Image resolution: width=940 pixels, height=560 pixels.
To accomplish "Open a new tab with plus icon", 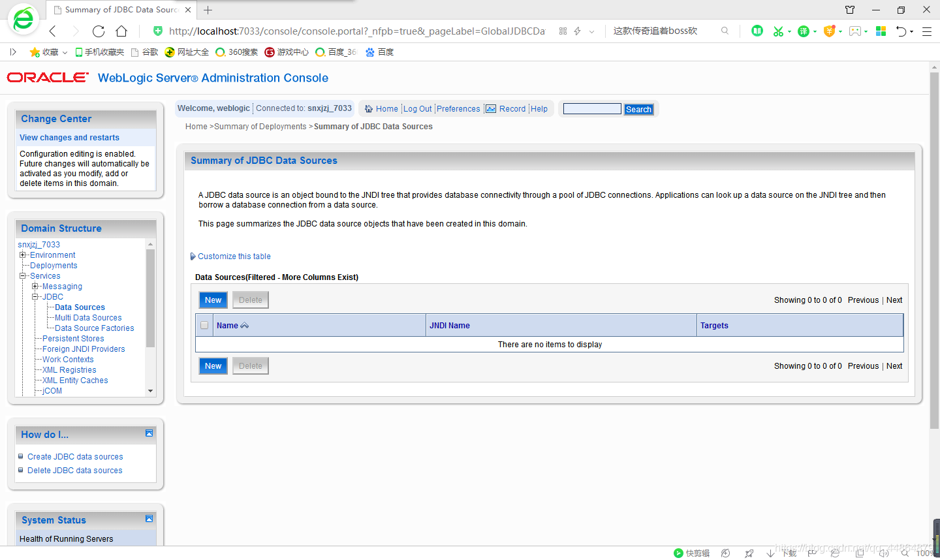I will pyautogui.click(x=208, y=10).
